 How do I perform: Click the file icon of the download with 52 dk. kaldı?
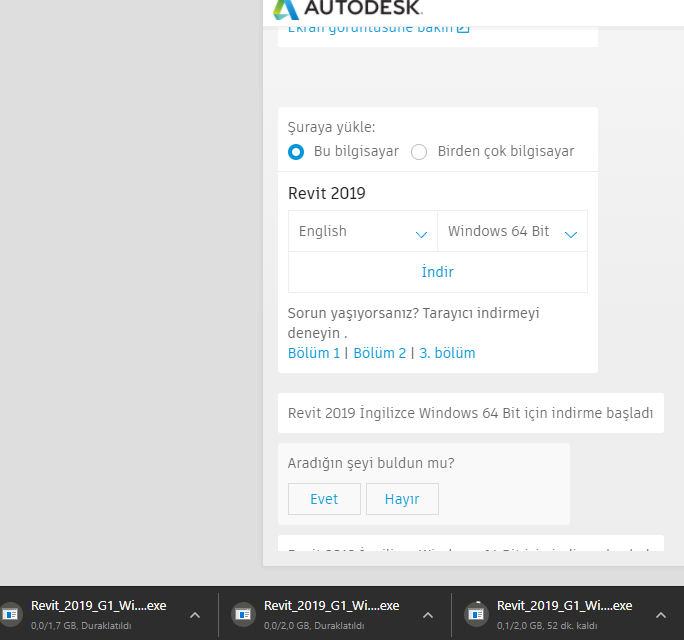[476, 615]
